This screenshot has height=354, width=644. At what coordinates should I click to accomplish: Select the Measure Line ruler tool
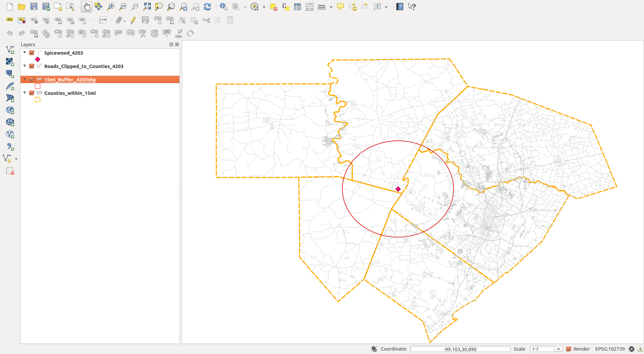point(322,7)
